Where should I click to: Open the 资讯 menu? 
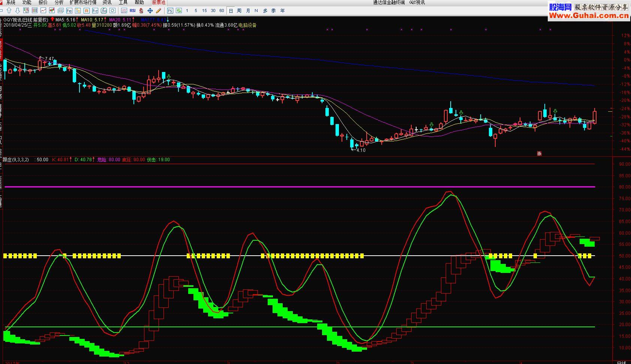[107, 3]
